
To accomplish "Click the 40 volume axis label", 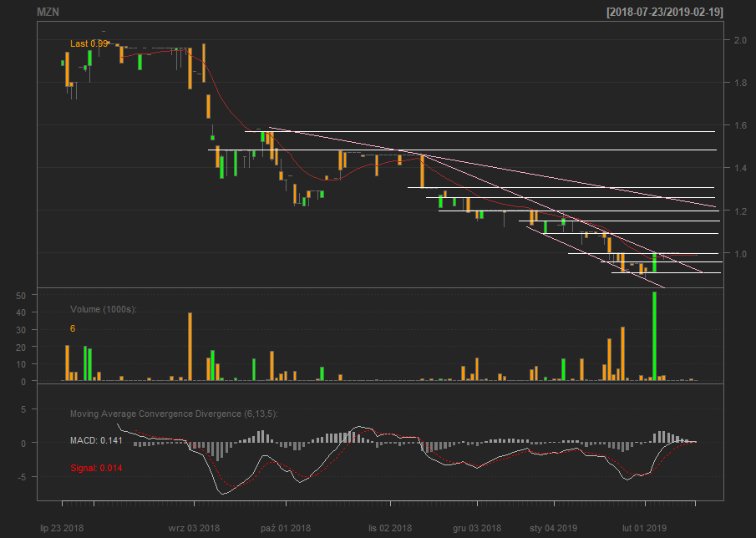I will pyautogui.click(x=21, y=313).
